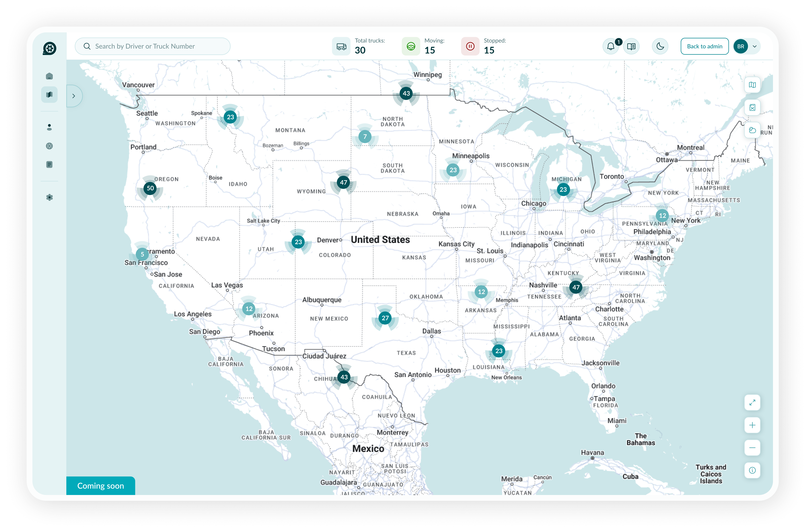810x532 pixels.
Task: Open the Drivers person icon in the sidebar
Action: point(49,127)
